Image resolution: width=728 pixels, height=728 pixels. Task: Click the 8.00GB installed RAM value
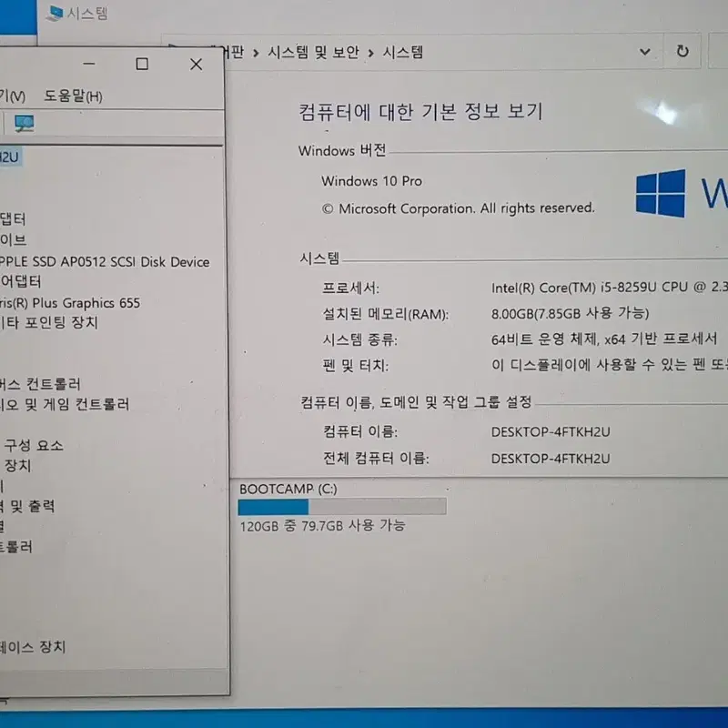(570, 314)
